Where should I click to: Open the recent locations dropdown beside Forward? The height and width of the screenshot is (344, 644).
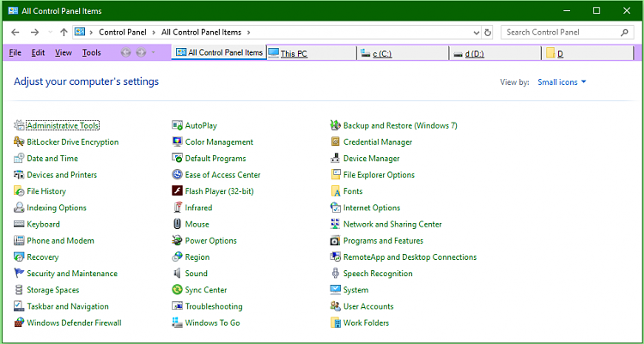50,33
